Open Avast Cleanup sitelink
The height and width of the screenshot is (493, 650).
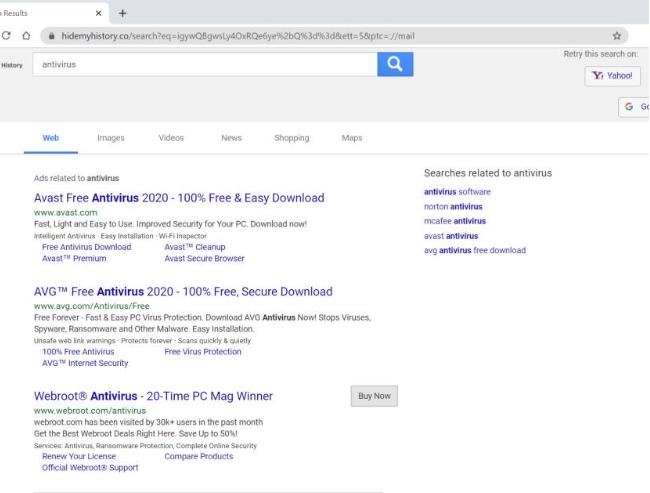[195, 247]
